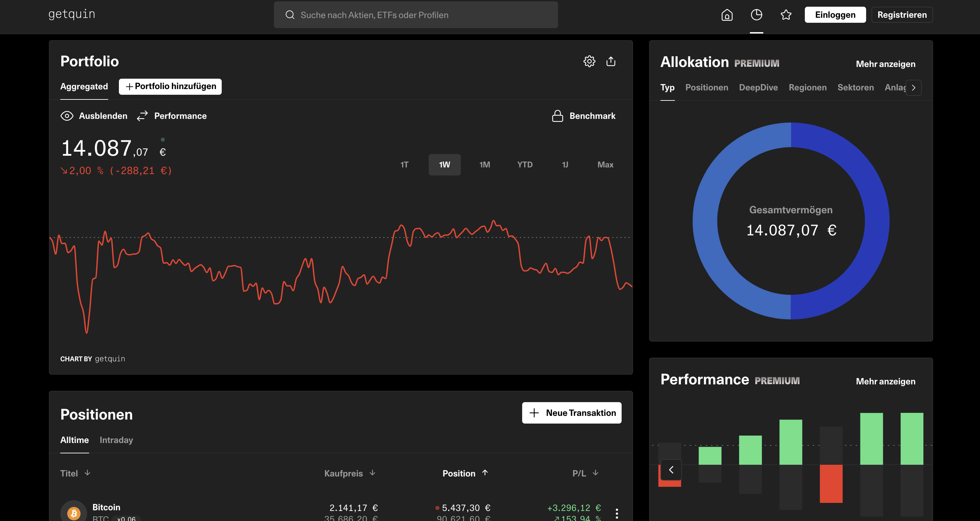Click the search magnifier icon

pos(290,15)
